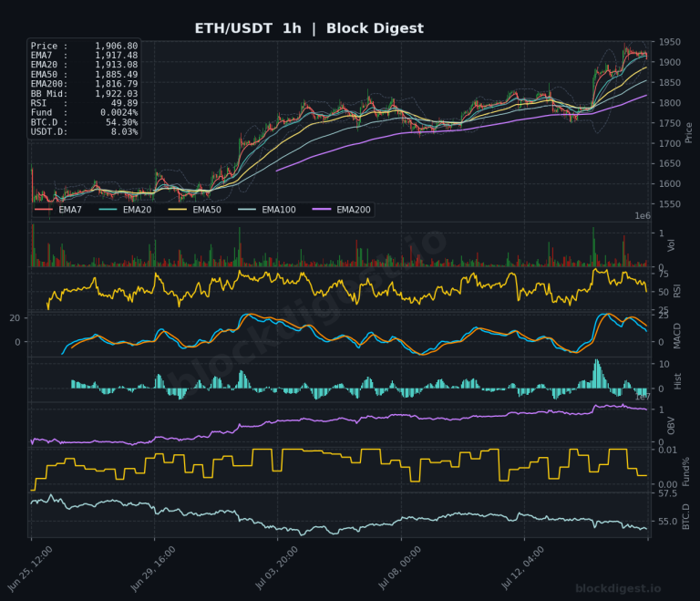Select the Fund 0.0024% stats row
Viewport: 700px width, 601px height.
coord(85,112)
